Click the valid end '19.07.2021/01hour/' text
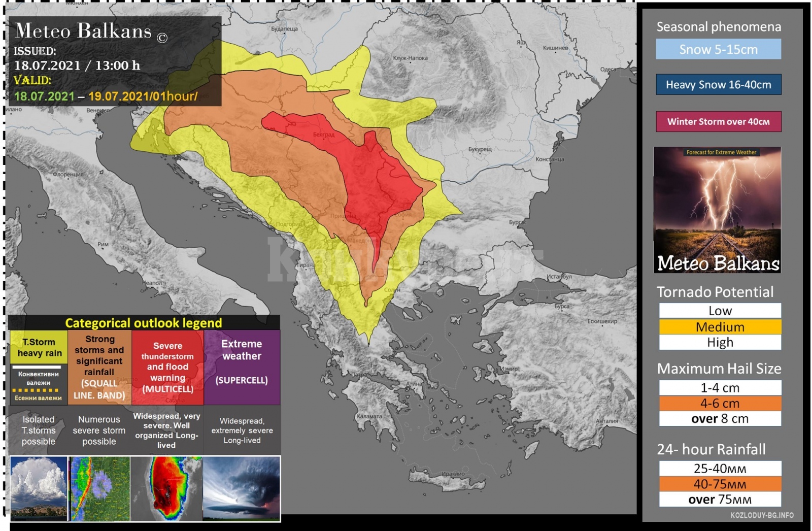 click(143, 96)
